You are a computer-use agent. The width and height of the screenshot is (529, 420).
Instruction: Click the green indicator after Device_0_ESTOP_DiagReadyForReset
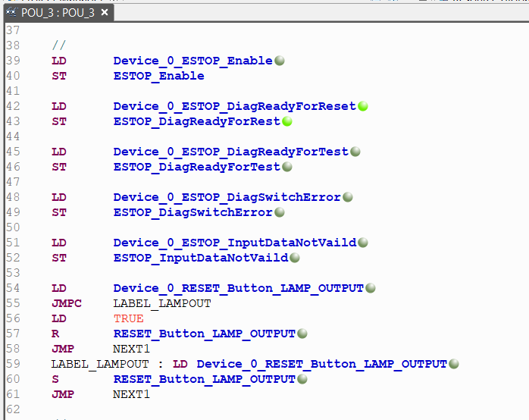363,106
